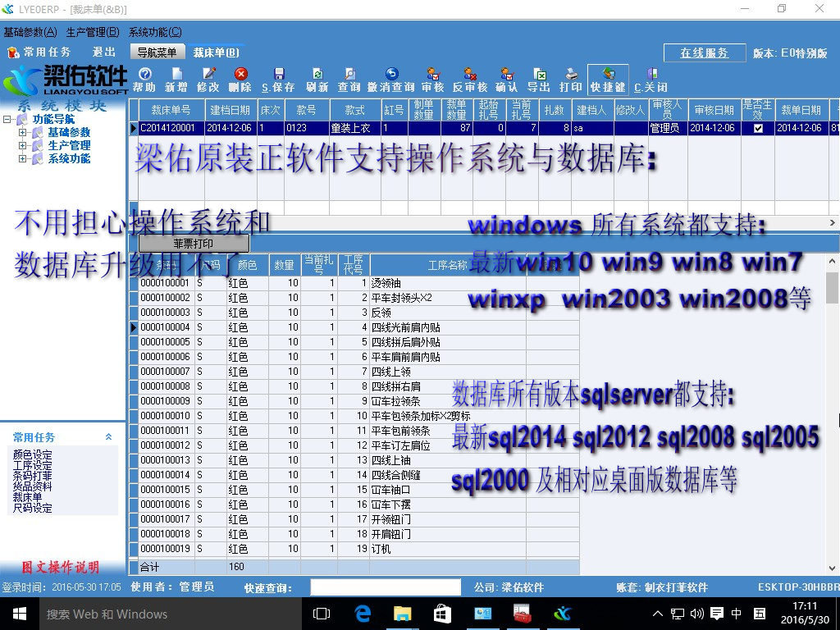This screenshot has height=630, width=840.
Task: Click the 图文操作说明 link
Action: coord(60,568)
